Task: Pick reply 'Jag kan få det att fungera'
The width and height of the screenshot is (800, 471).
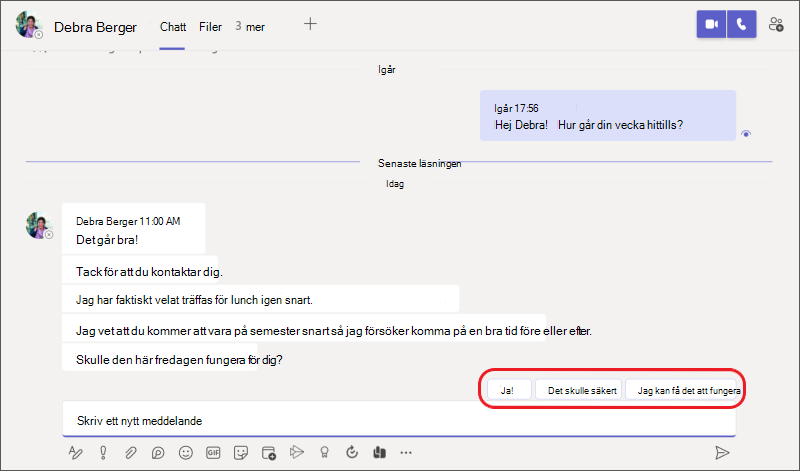Action: pos(687,390)
